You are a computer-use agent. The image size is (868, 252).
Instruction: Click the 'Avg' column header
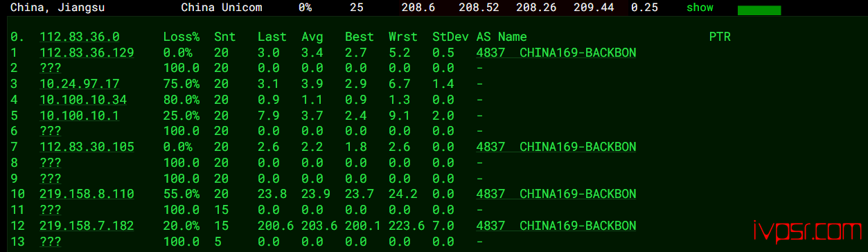coord(312,37)
